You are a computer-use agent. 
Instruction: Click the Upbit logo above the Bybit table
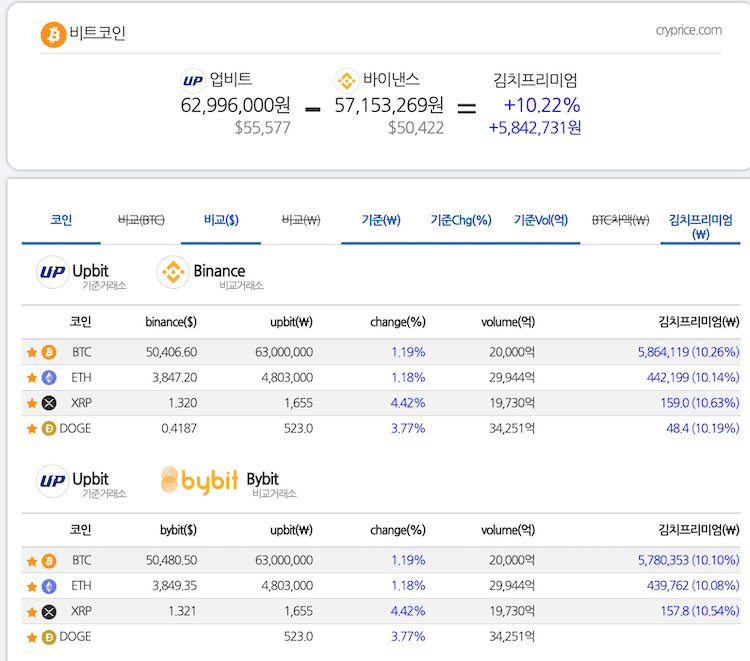click(x=53, y=480)
